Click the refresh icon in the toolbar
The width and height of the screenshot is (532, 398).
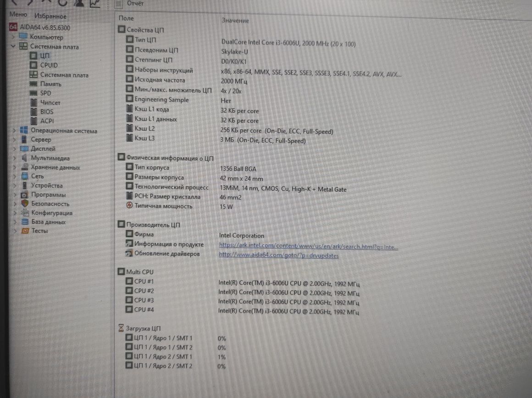[62, 3]
